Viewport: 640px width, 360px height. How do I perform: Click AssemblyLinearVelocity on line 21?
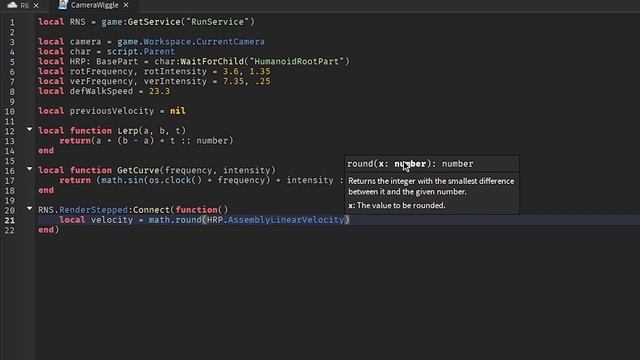(x=286, y=220)
